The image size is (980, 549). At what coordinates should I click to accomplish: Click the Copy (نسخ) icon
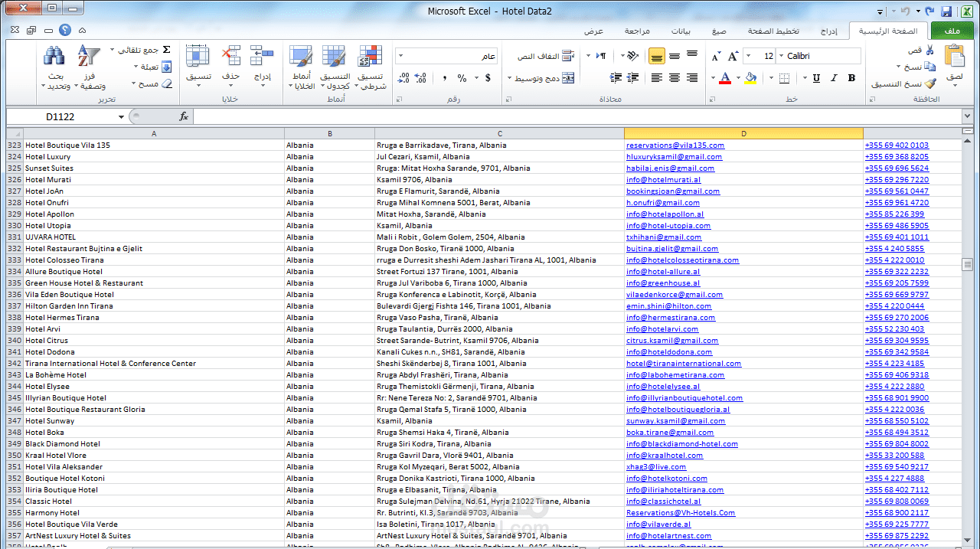[x=930, y=67]
